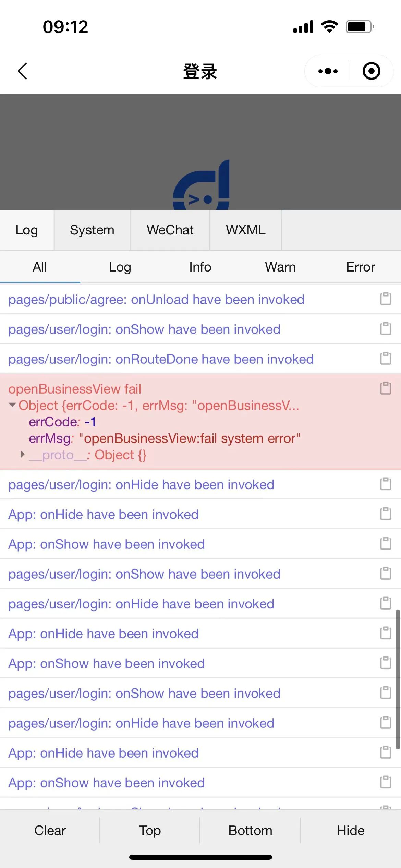This screenshot has width=401, height=868.
Task: Clear all console logs
Action: tap(50, 831)
